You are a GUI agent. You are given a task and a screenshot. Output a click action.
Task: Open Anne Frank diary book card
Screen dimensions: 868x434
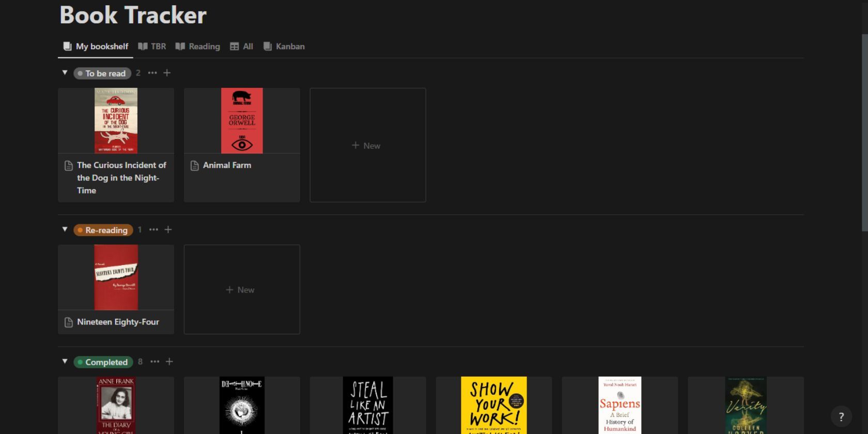point(116,406)
